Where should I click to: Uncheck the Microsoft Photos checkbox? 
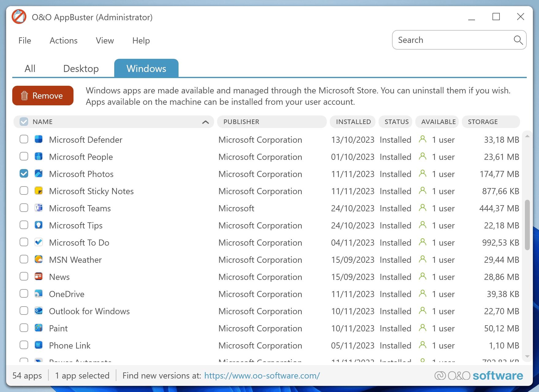pyautogui.click(x=24, y=174)
